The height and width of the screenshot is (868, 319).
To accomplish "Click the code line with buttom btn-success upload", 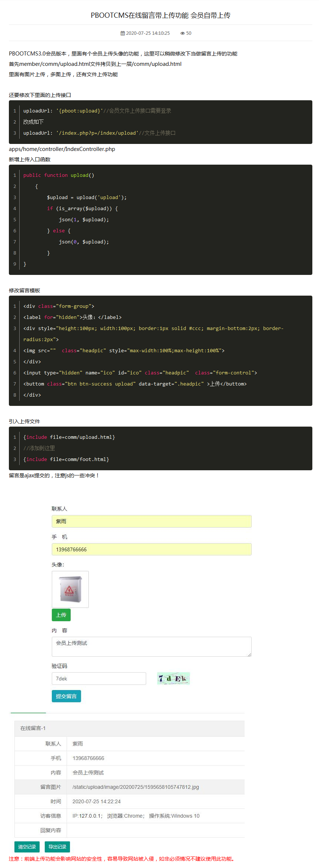I will click(x=135, y=384).
